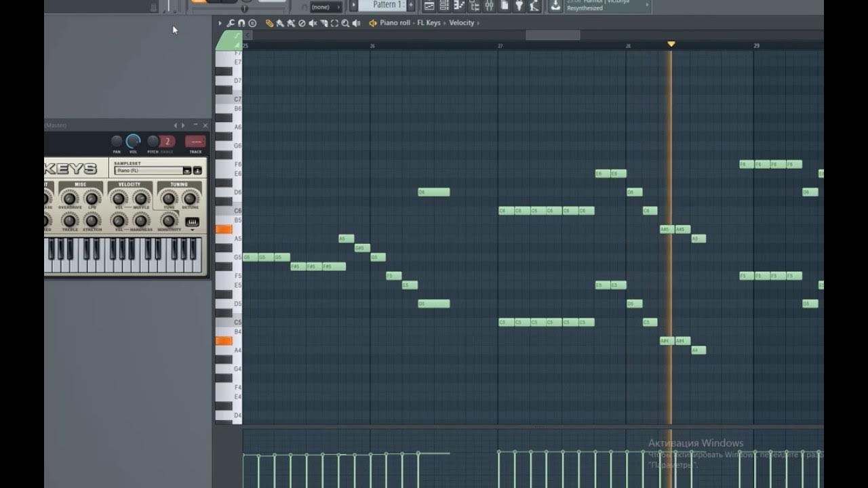The width and height of the screenshot is (868, 488).
Task: Open the (none) dropdown in top toolbar
Action: click(x=325, y=7)
